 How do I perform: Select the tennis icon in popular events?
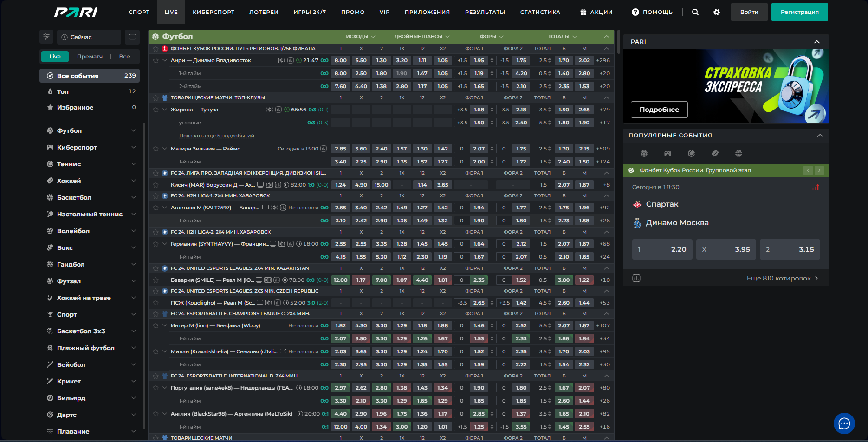[x=691, y=153]
